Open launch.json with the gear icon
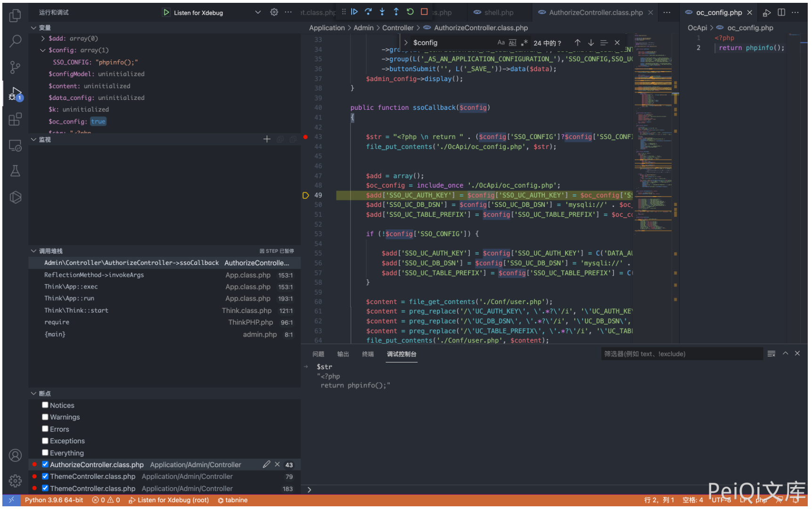 point(274,12)
